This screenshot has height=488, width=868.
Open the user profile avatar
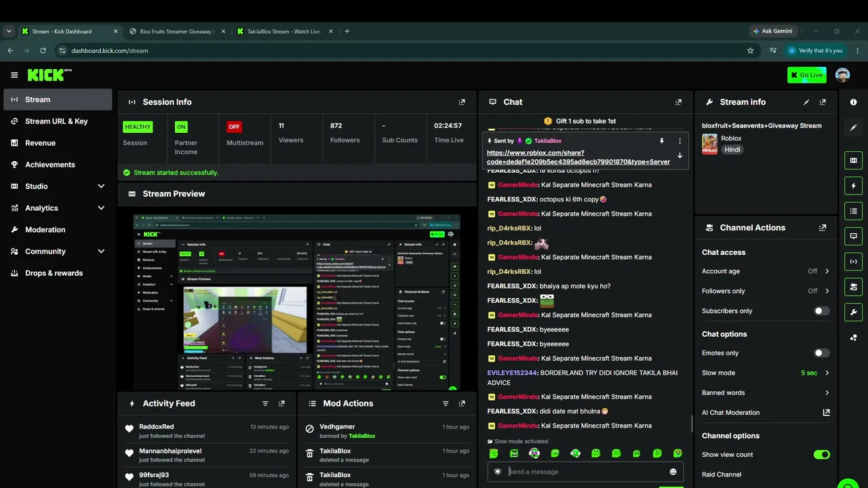[842, 75]
